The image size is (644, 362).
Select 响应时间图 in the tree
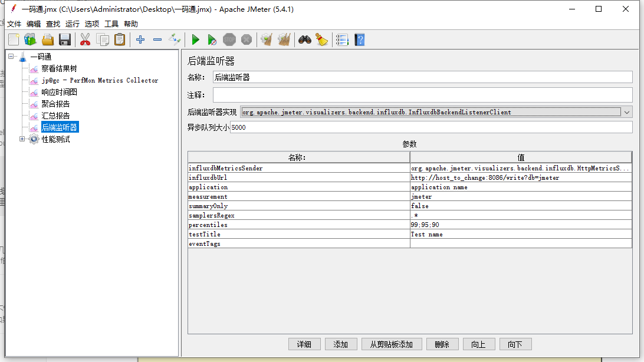[x=59, y=93]
